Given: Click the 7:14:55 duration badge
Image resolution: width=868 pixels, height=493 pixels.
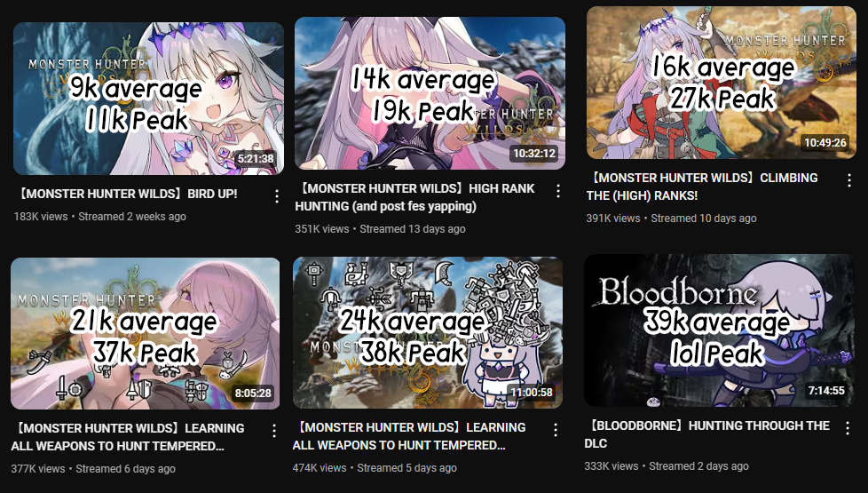Looking at the screenshot, I should point(826,391).
